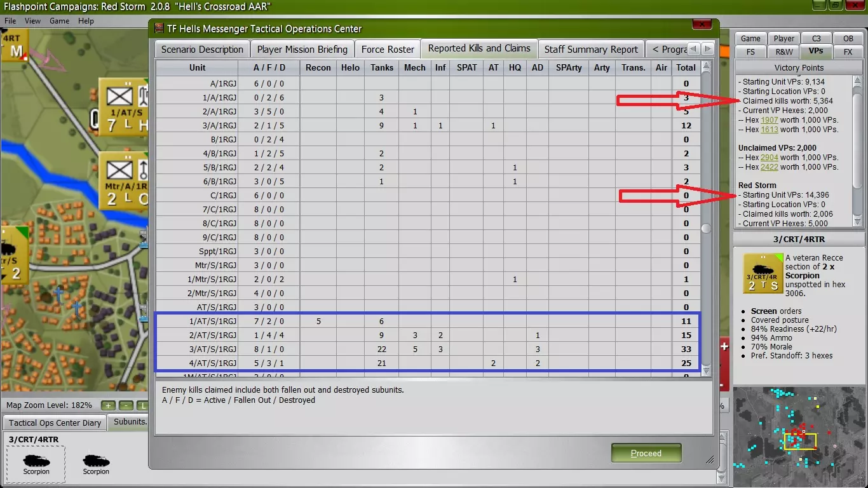Click the 3/CRT/4RTR unit counter icon
Screen dimensions: 868x488
762,273
